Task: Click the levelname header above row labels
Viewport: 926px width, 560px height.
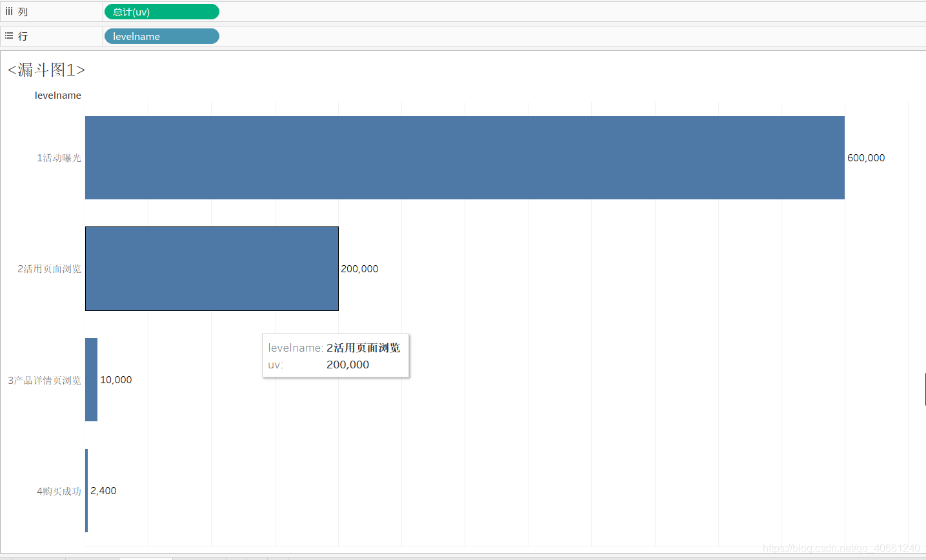Action: click(58, 95)
